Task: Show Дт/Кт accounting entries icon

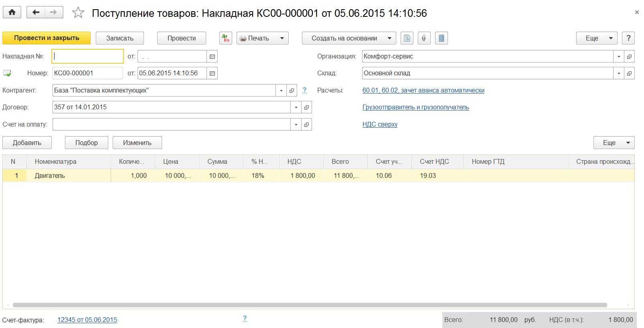Action: [226, 38]
